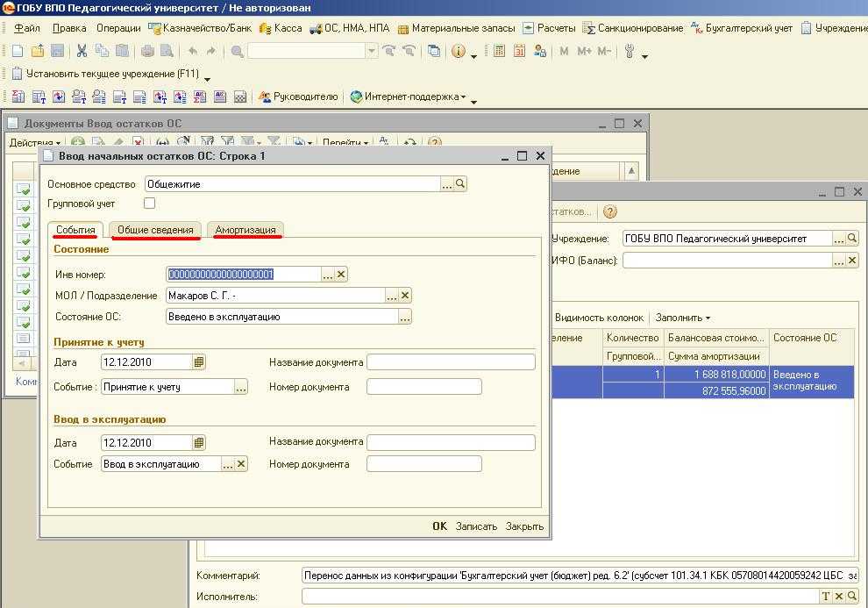Click the Open folder toolbar icon
This screenshot has width=868, height=608.
[38, 52]
